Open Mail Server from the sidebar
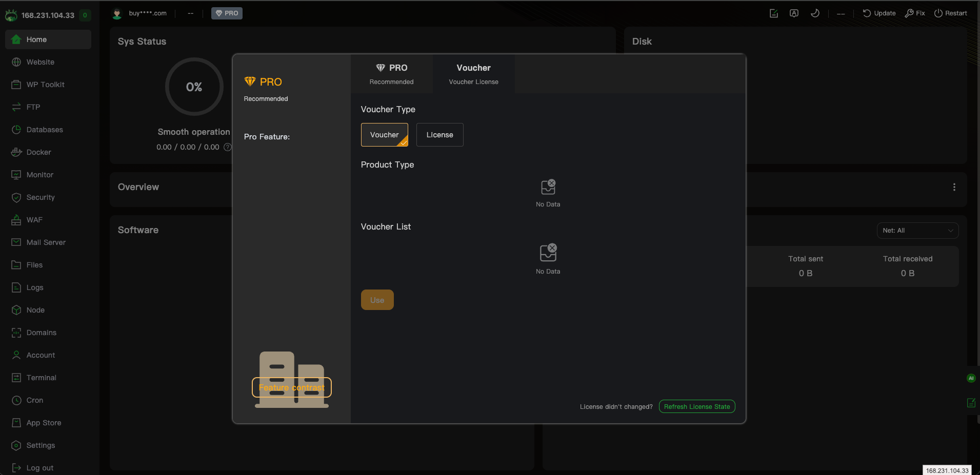980x475 pixels. pos(48,242)
